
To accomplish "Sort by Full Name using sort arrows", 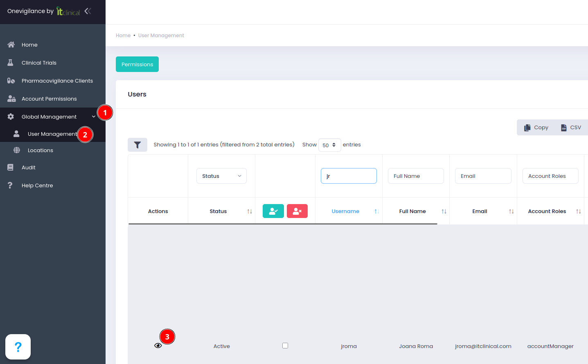I will [444, 211].
